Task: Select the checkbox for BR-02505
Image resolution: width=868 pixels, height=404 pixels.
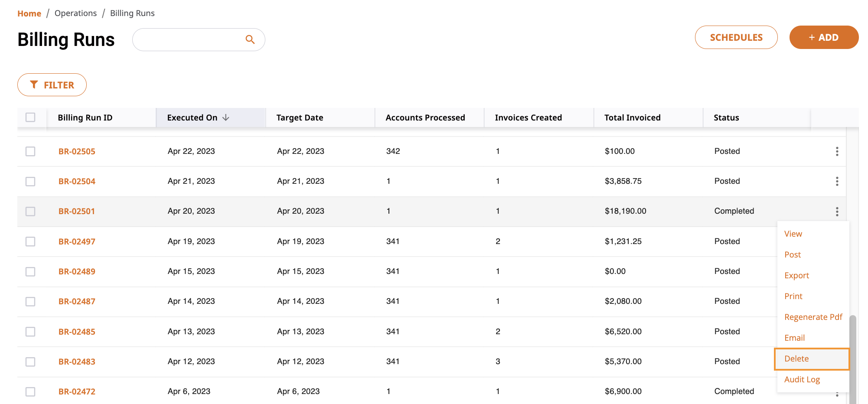Action: [x=30, y=151]
